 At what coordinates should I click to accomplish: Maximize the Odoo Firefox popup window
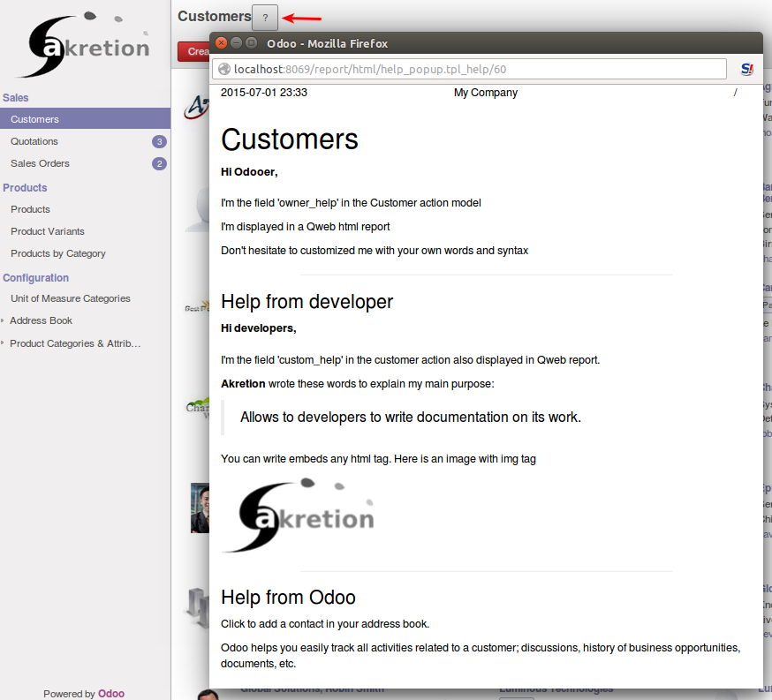pyautogui.click(x=252, y=43)
